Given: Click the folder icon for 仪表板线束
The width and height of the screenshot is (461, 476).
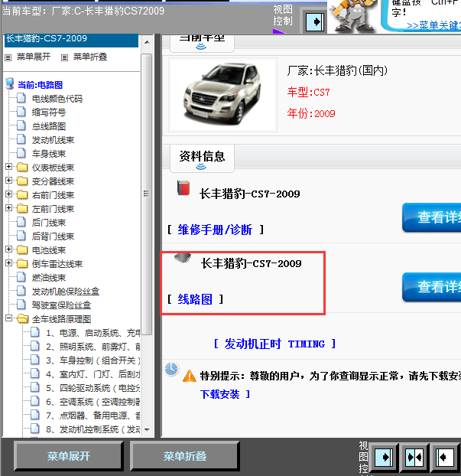Looking at the screenshot, I should tap(22, 168).
